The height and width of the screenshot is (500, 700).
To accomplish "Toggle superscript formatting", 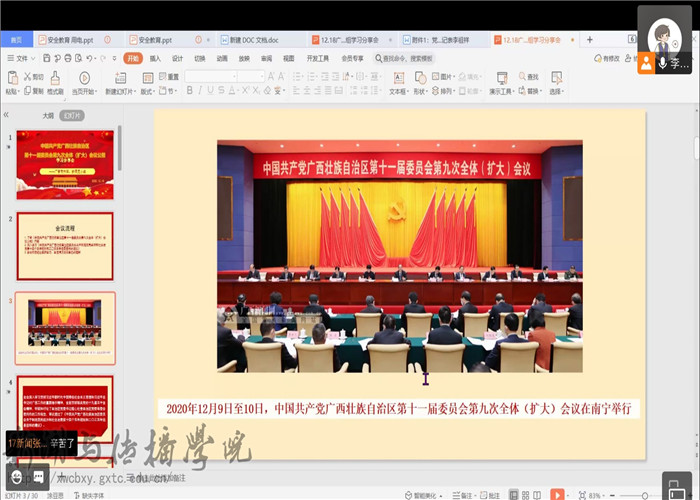I will pos(246,91).
